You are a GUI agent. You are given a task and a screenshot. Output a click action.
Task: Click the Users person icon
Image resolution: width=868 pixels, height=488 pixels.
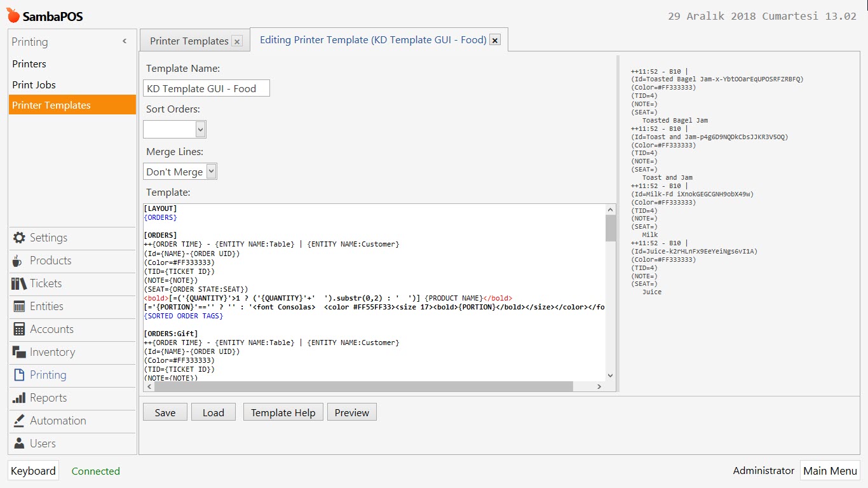[x=19, y=444]
